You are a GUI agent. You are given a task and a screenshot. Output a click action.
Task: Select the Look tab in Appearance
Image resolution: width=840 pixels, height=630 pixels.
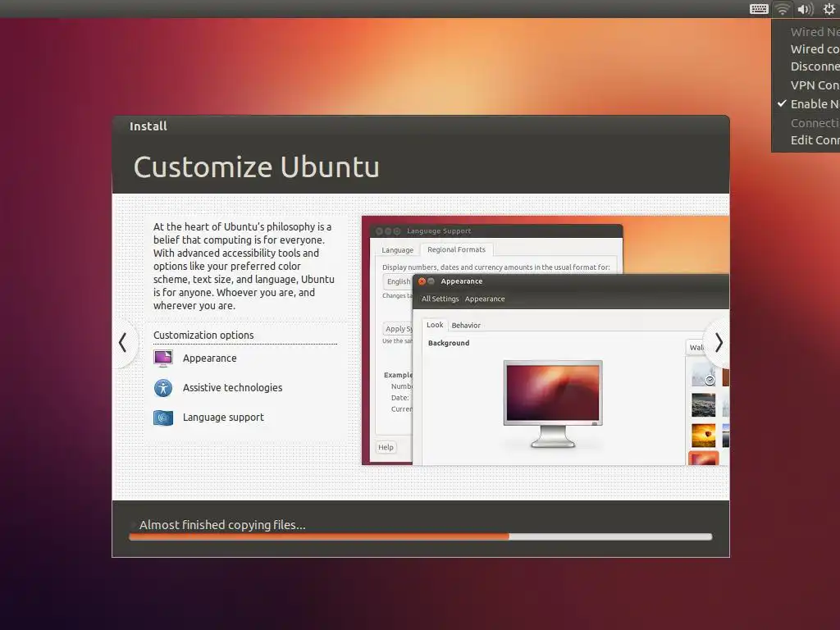coord(435,325)
